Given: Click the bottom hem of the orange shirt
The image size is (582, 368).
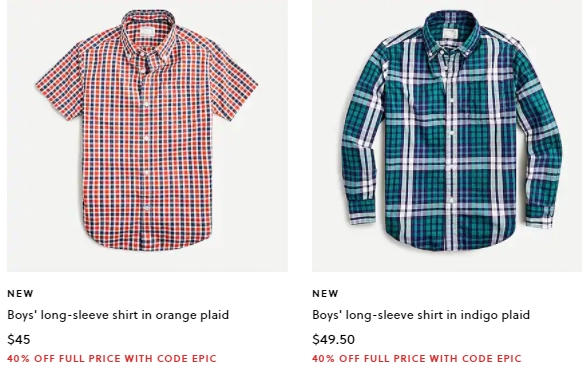Looking at the screenshot, I should pos(147,243).
